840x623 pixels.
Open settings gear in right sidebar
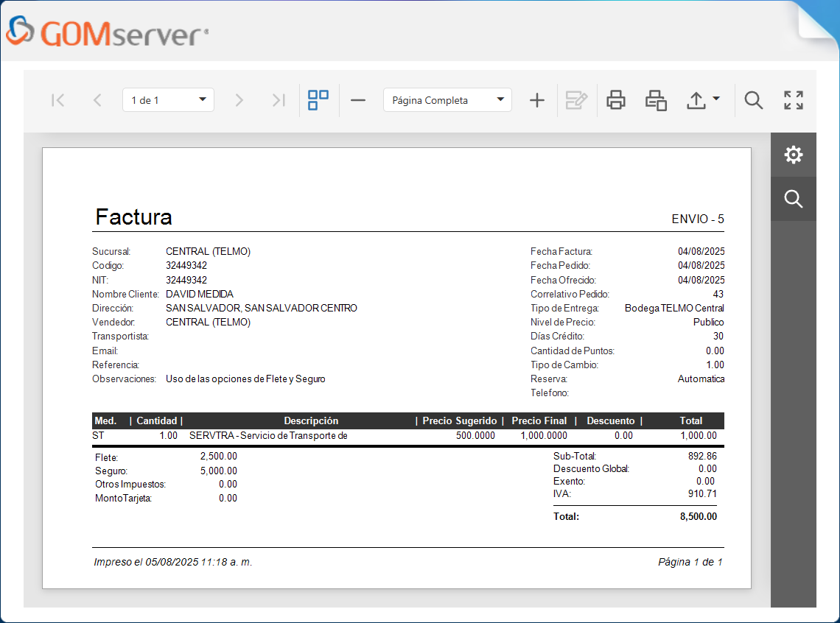(794, 155)
